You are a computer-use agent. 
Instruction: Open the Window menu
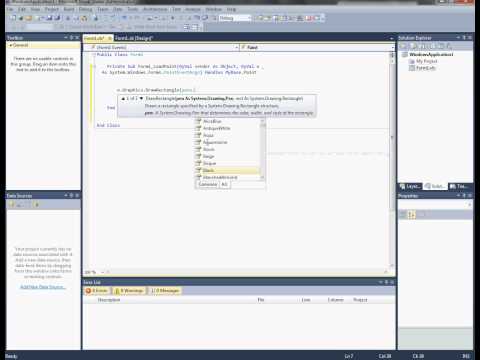click(213, 9)
